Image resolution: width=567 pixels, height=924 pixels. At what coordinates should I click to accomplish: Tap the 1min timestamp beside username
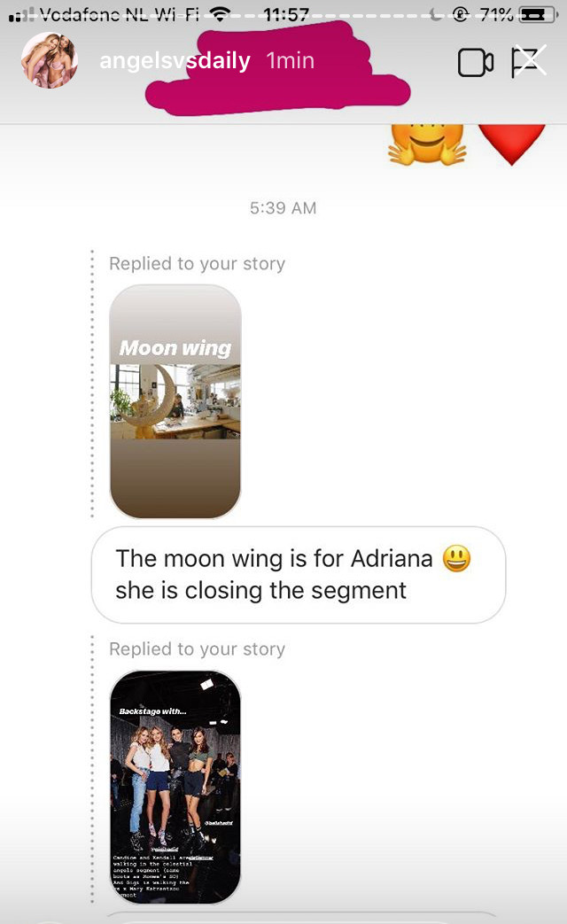[290, 61]
